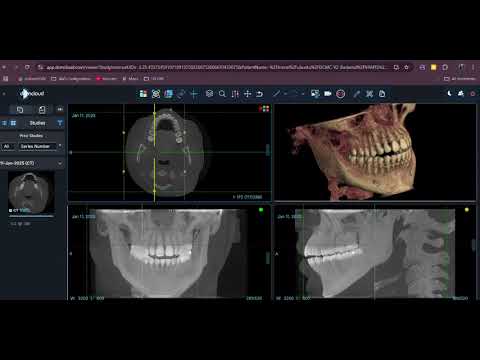
Task: Select the line measurement tool
Action: pyautogui.click(x=276, y=94)
